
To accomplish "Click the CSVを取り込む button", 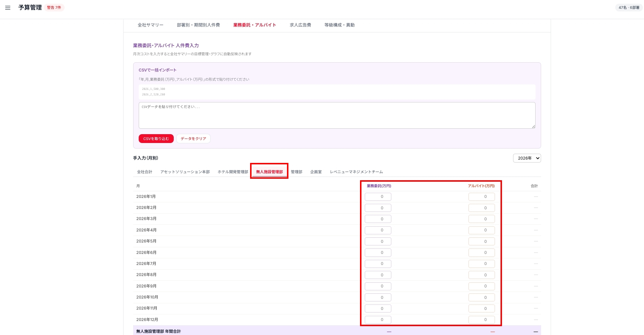I will point(156,139).
